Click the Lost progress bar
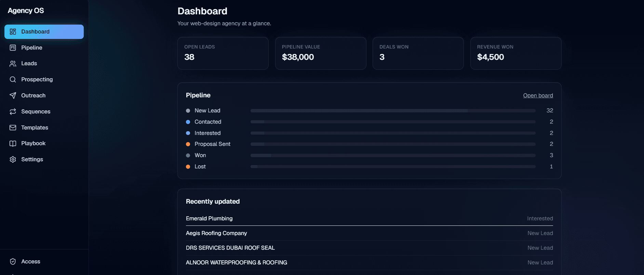This screenshot has width=644, height=275. [393, 167]
